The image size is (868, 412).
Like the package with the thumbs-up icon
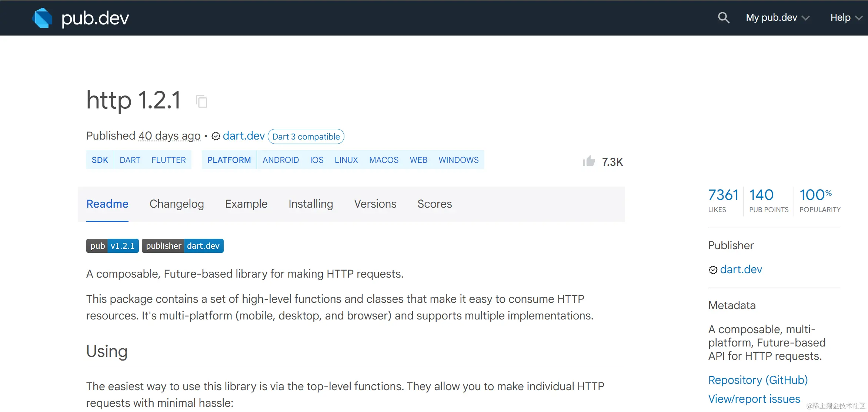pos(588,161)
